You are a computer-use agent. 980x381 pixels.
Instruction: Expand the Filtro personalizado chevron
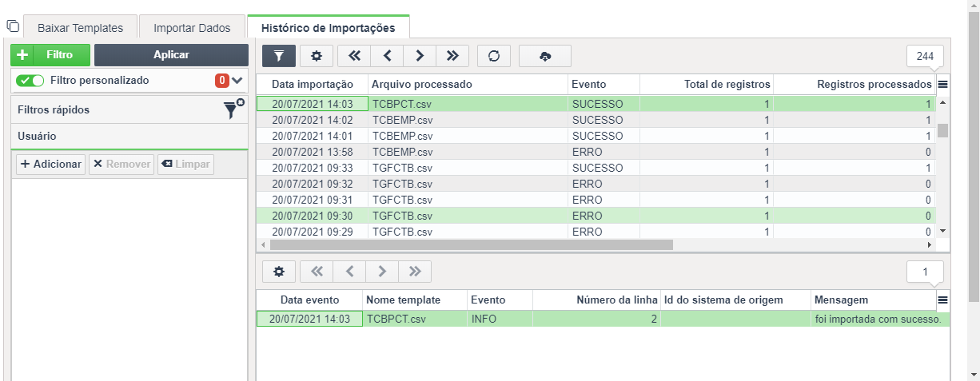pyautogui.click(x=237, y=81)
